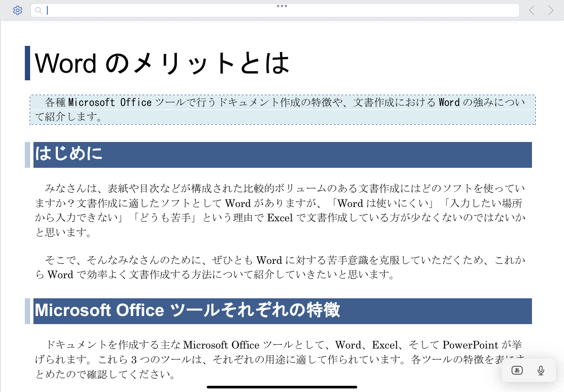Image resolution: width=564 pixels, height=392 pixels.
Task: Start dictation with microphone icon
Action: coord(541,370)
